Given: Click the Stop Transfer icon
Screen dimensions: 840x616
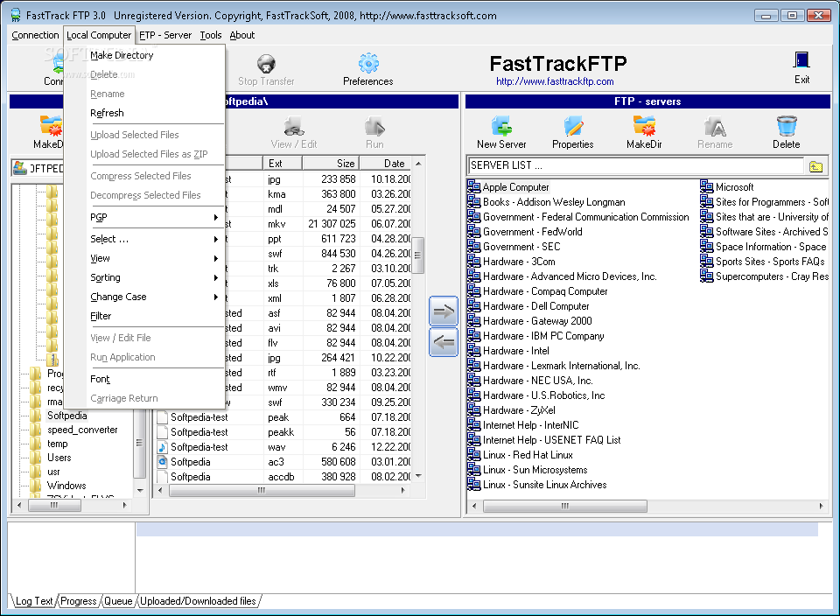Looking at the screenshot, I should tap(266, 64).
